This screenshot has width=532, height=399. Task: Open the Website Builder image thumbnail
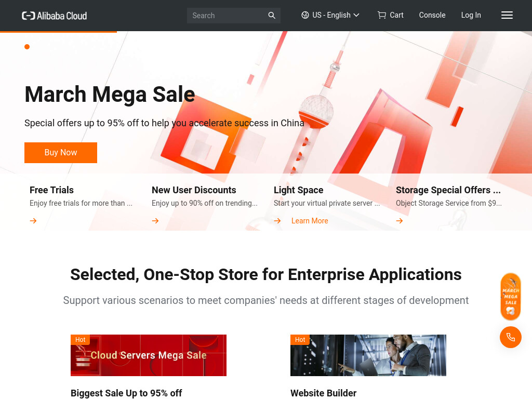click(368, 355)
